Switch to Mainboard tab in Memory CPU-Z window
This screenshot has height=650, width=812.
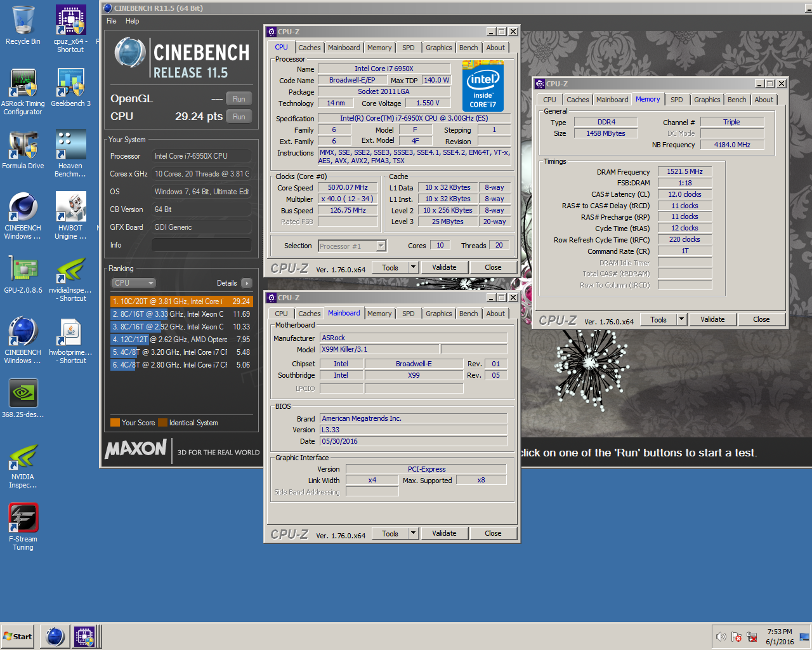(612, 100)
